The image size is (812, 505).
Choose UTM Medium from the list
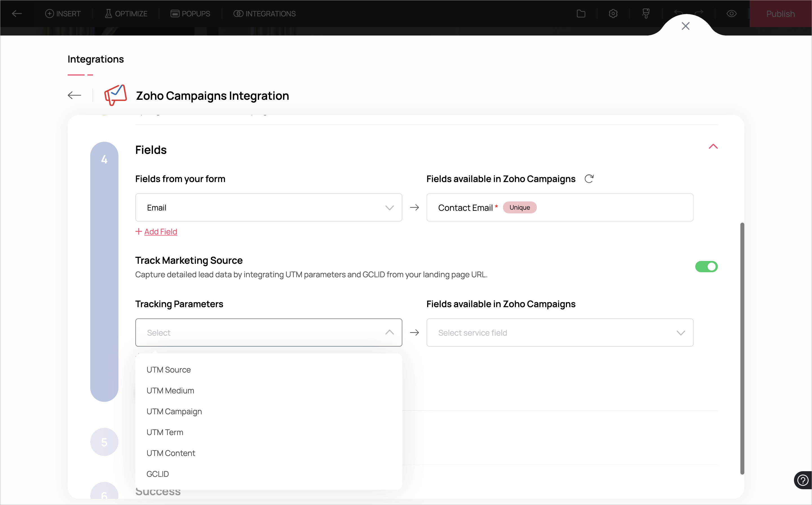268,390
